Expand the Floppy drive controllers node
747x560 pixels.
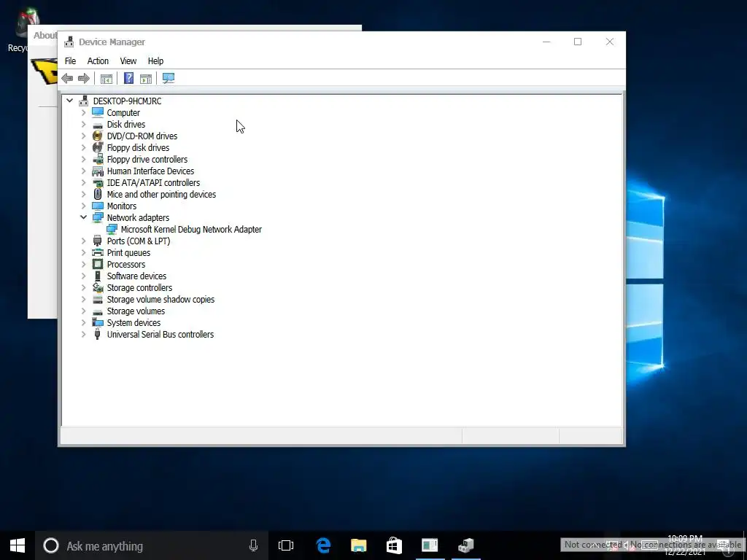[x=83, y=159]
